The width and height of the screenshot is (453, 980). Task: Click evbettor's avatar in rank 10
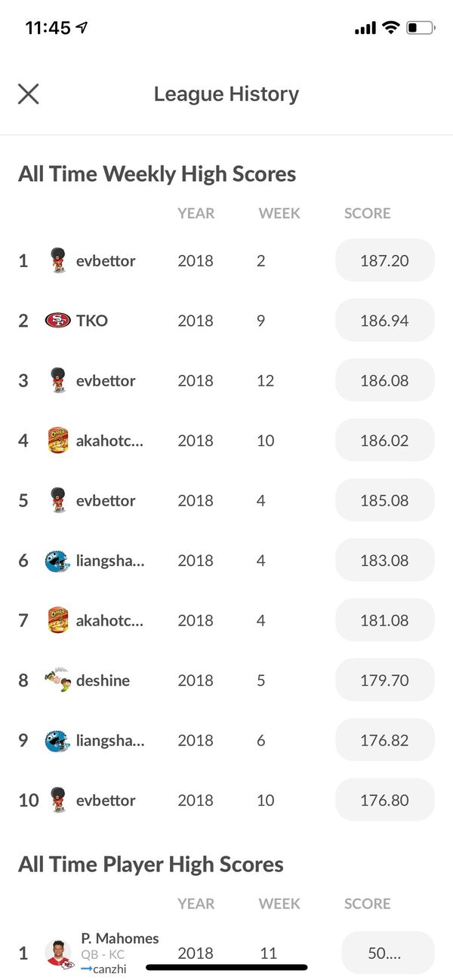pos(57,800)
